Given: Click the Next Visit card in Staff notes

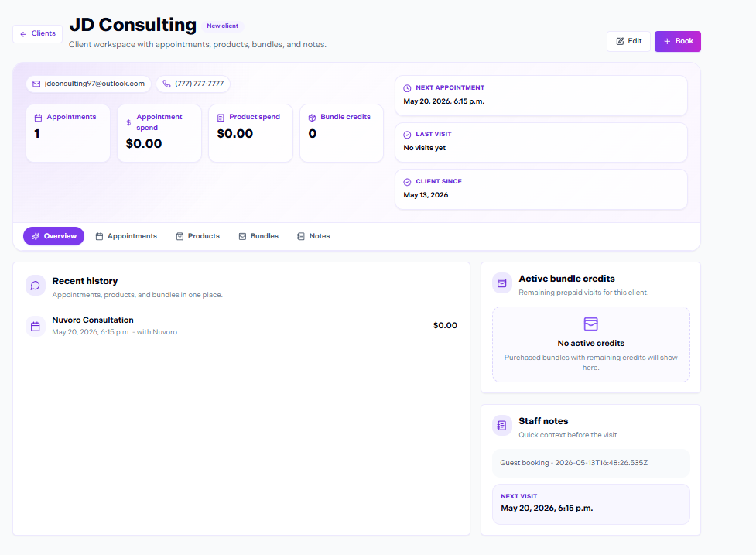Looking at the screenshot, I should pos(591,505).
